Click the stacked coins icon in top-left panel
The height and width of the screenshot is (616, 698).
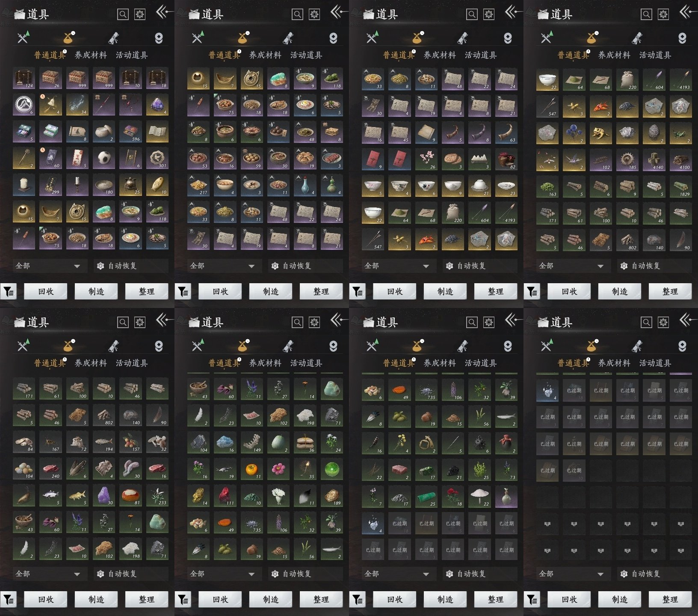click(x=159, y=38)
